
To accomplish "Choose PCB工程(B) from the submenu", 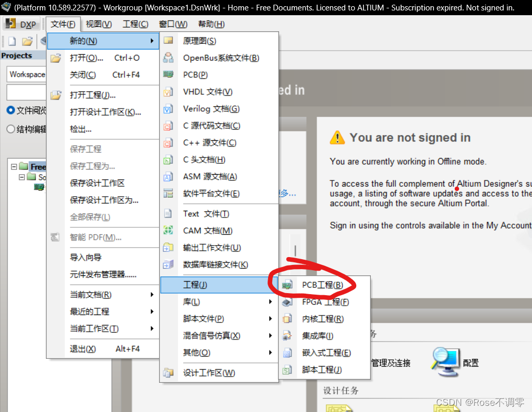I will 324,285.
